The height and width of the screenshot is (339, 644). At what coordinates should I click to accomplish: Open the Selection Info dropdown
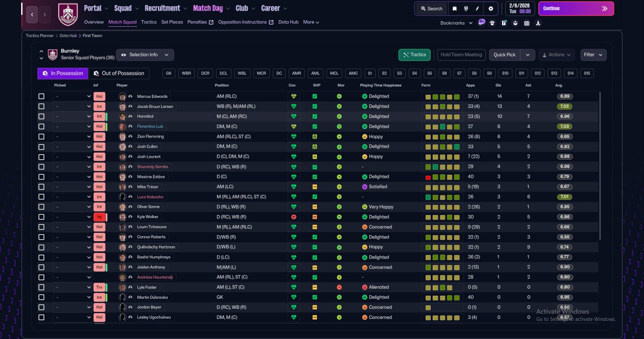(x=145, y=54)
